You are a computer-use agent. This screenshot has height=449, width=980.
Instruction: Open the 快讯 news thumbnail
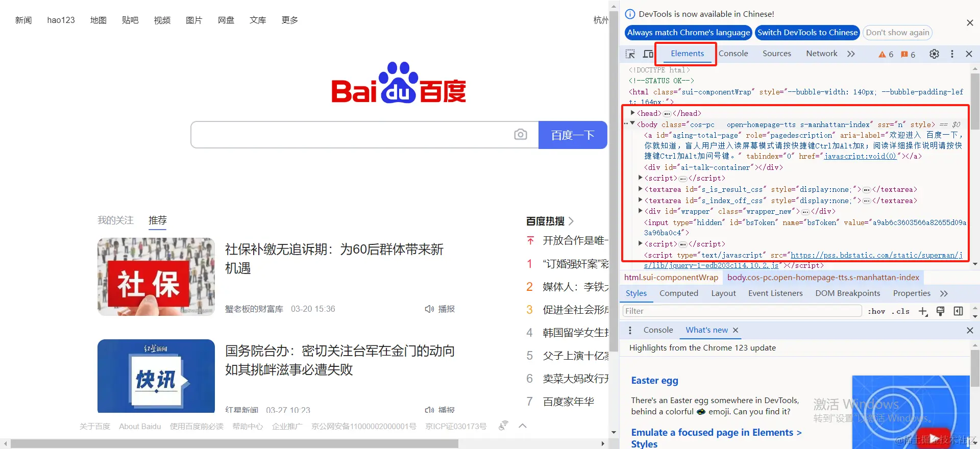coord(156,376)
